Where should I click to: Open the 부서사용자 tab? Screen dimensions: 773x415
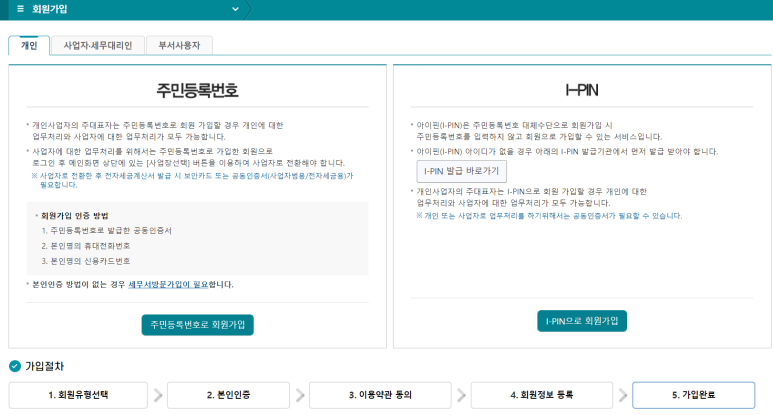(179, 45)
